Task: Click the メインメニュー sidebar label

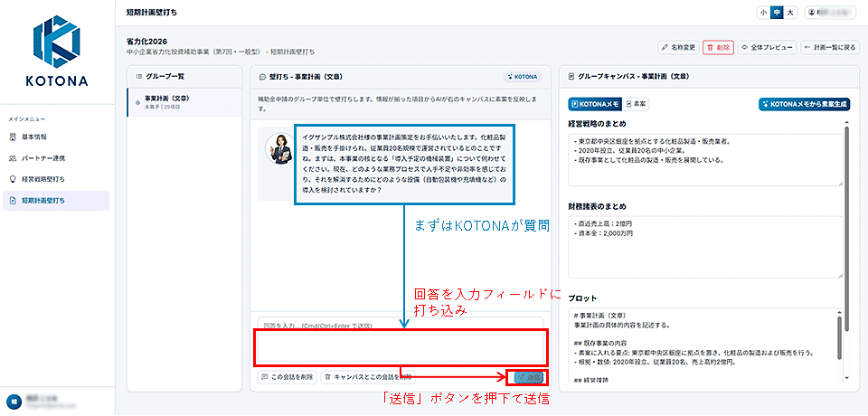Action: point(26,119)
